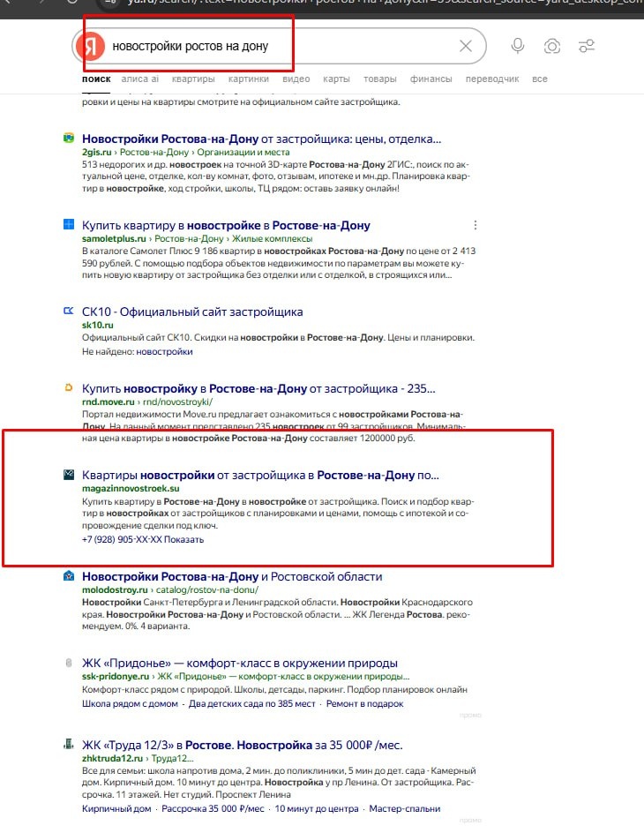Open 'Организации и места' breadcrumb link
This screenshot has width=644, height=833.
pos(243,152)
